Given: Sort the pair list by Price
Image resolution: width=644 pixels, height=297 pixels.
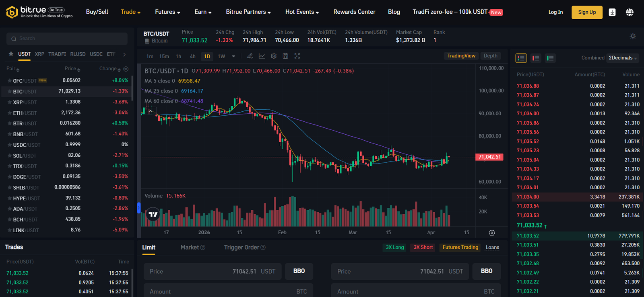Looking at the screenshot, I should coord(72,69).
